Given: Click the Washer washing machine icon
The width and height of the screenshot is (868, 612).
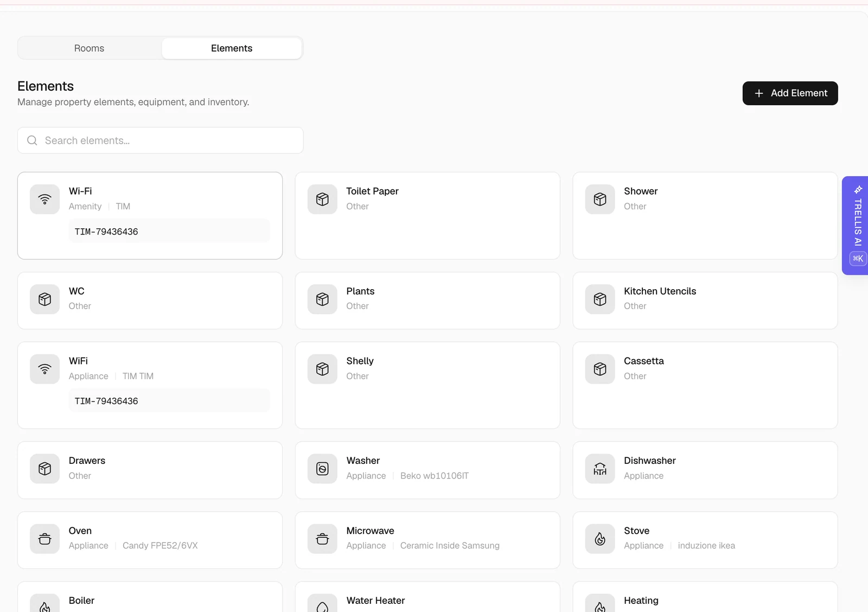Looking at the screenshot, I should click(x=322, y=469).
